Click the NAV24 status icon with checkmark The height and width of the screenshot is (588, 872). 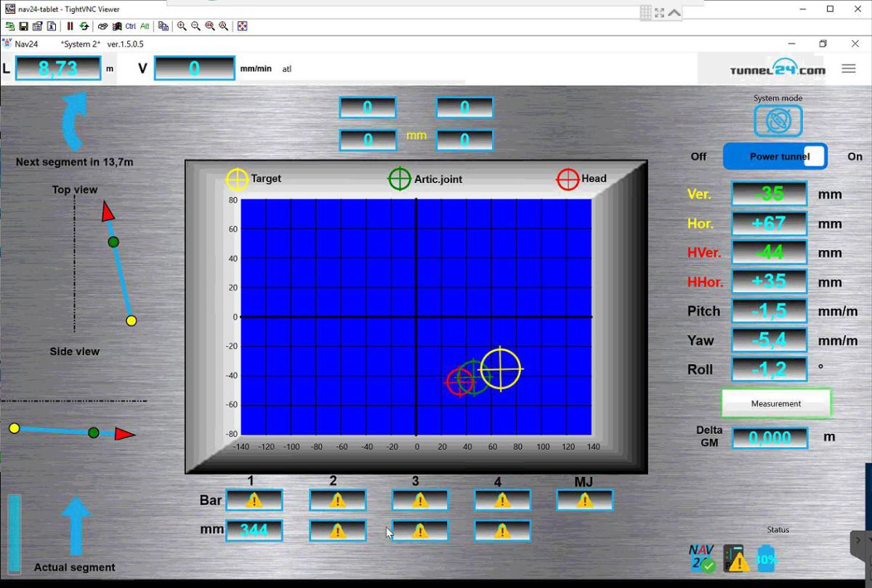(701, 558)
